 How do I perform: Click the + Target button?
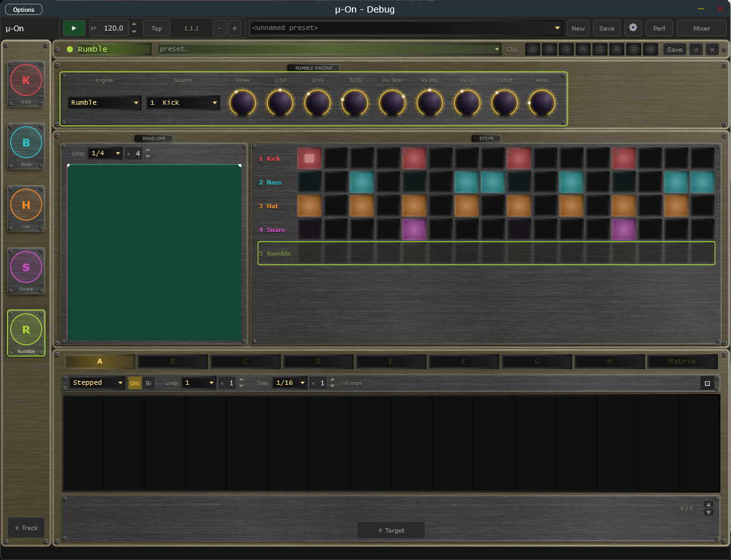[390, 530]
